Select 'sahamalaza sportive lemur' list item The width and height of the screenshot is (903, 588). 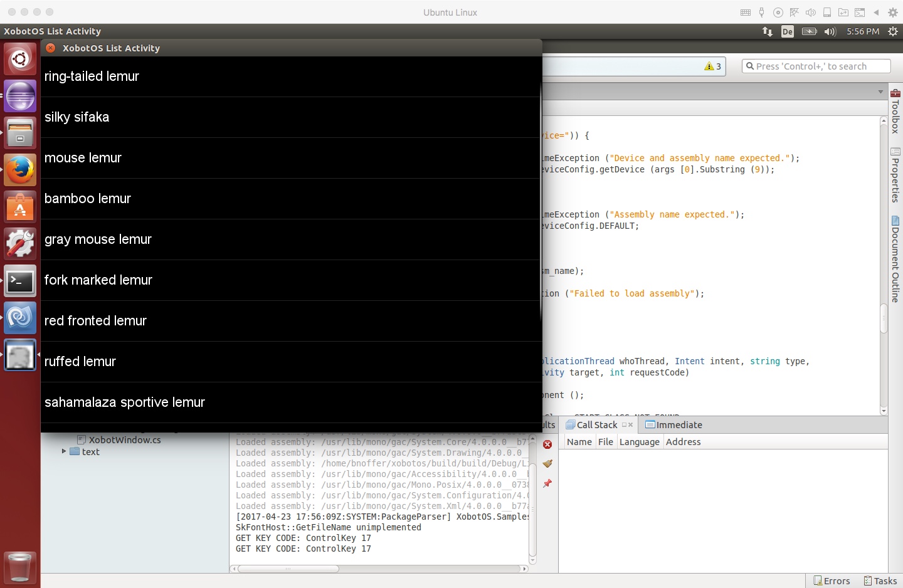pyautogui.click(x=290, y=402)
